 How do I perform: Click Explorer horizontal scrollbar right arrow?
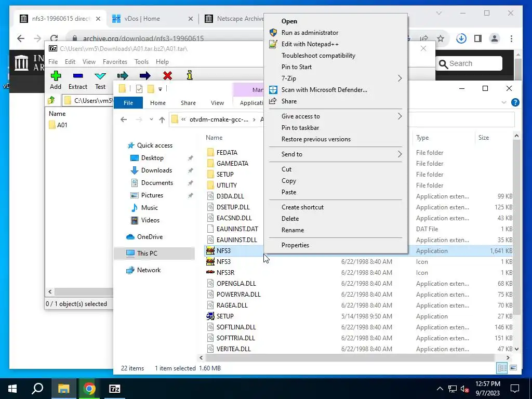[508, 357]
